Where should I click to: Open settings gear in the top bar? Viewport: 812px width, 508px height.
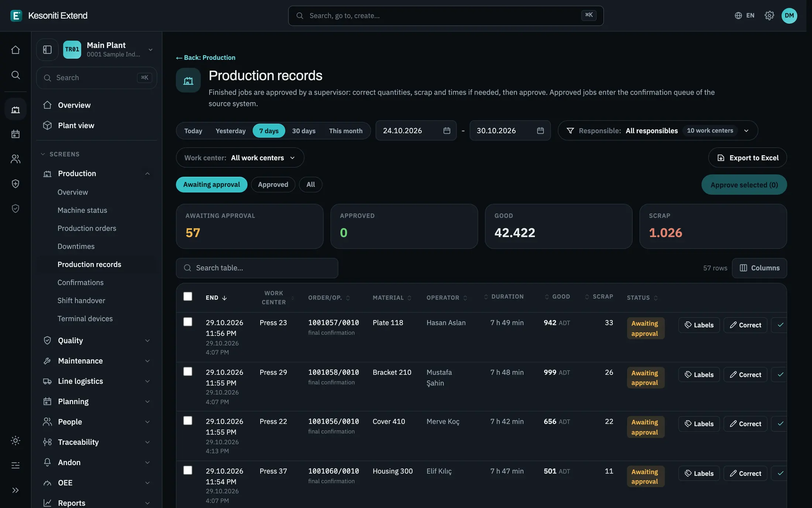(769, 16)
